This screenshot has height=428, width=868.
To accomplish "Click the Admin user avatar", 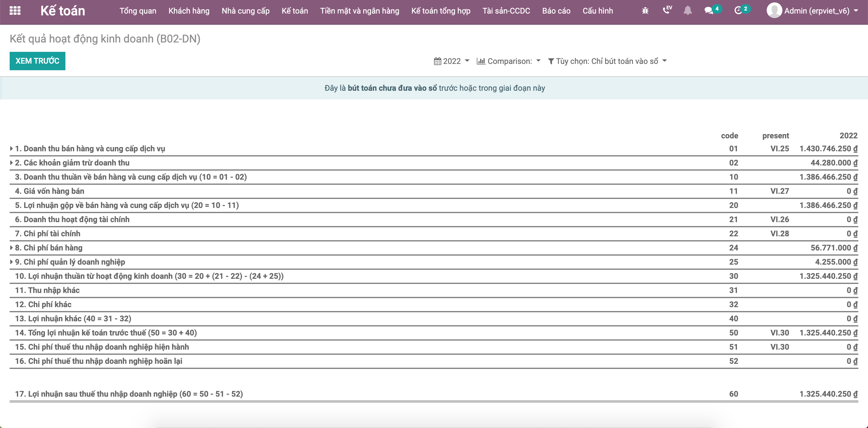I will pyautogui.click(x=774, y=11).
